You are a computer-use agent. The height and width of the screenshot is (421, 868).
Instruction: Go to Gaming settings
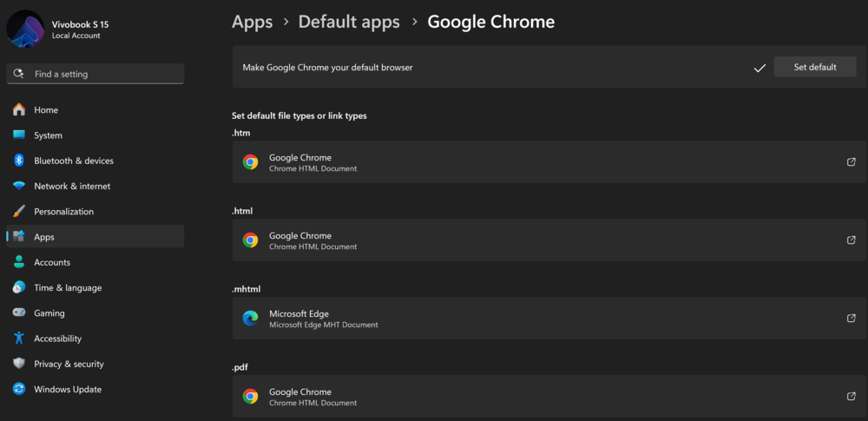(x=95, y=313)
